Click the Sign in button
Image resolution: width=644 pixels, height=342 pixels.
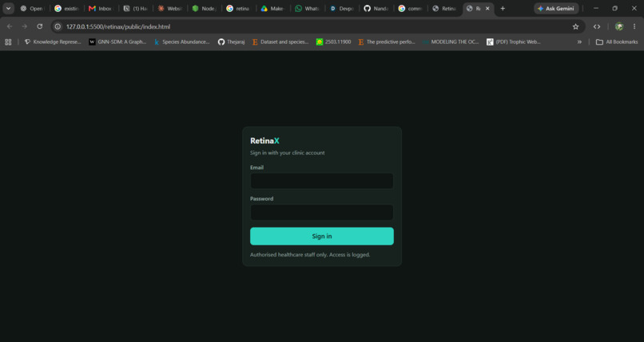tap(321, 236)
